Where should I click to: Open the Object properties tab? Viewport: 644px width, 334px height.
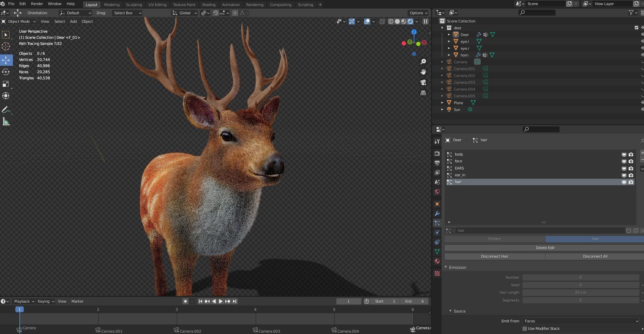click(437, 204)
